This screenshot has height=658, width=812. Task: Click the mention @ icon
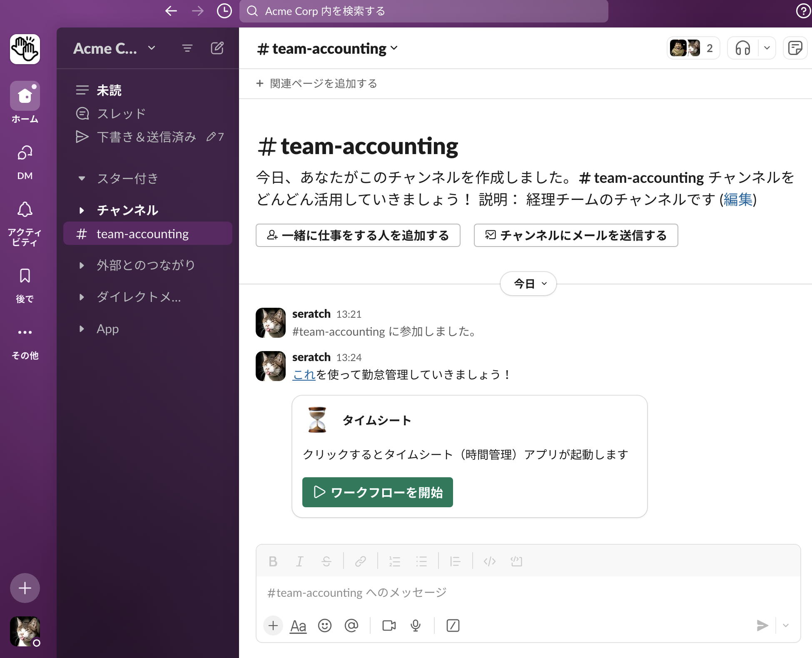pos(351,626)
